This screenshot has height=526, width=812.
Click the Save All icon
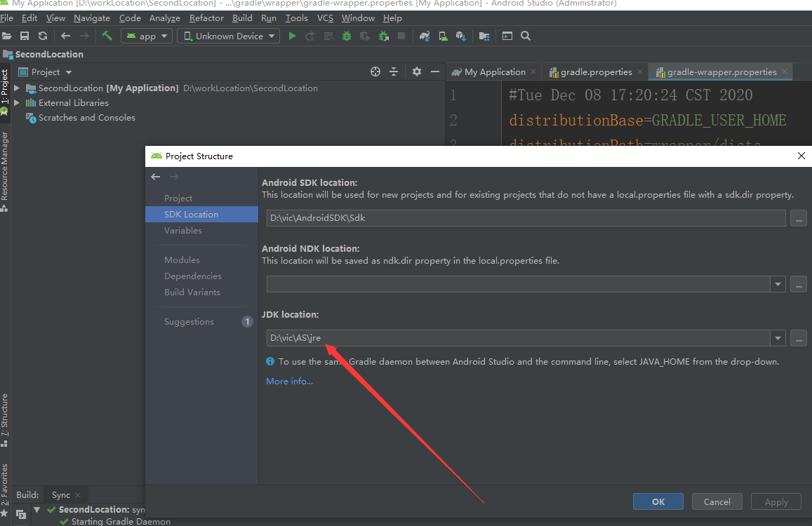25,36
